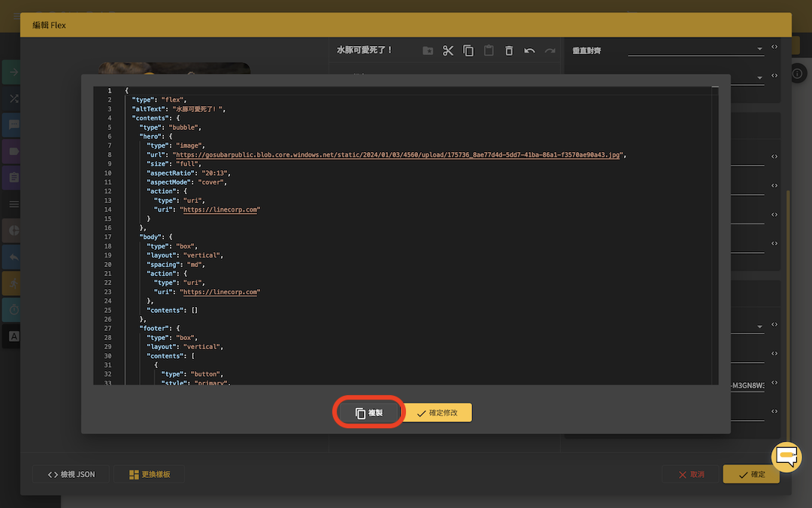Click the copy icon in the component toolbar
812x508 pixels.
pyautogui.click(x=468, y=50)
